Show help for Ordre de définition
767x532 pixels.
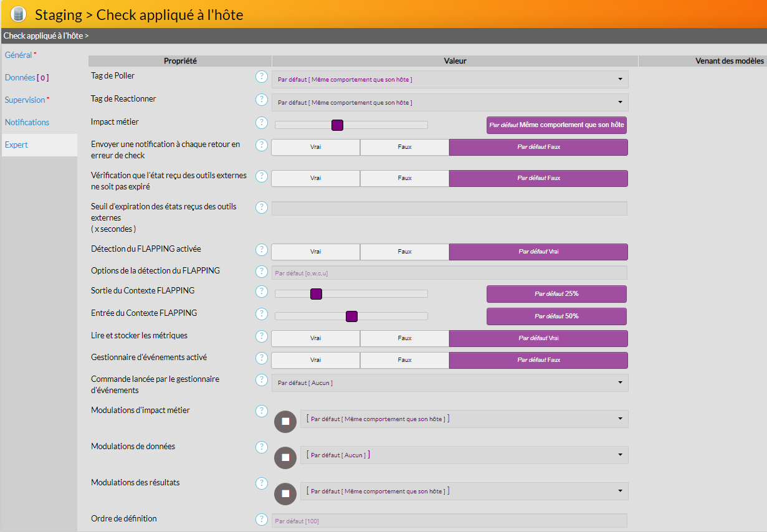262,520
